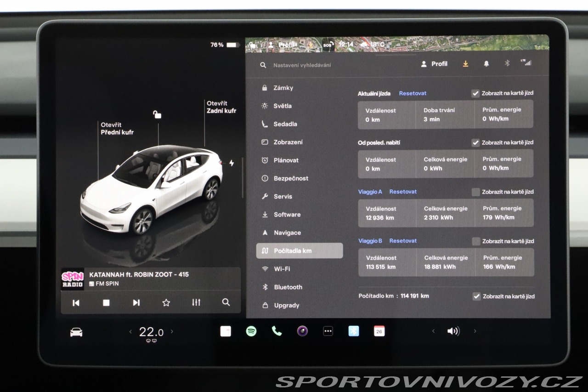Screen dimensions: 588x392
Task: Tap the software download arrow icon
Action: pyautogui.click(x=465, y=64)
